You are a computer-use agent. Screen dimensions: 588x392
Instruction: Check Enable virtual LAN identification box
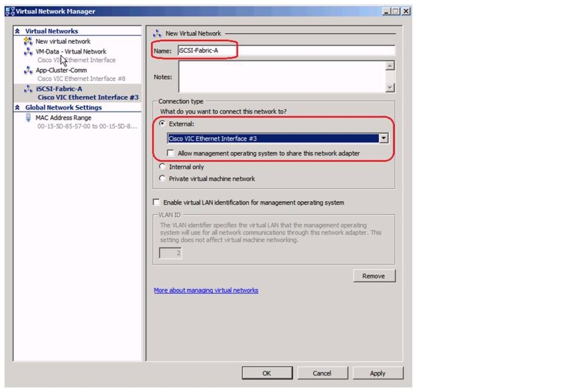coord(156,202)
